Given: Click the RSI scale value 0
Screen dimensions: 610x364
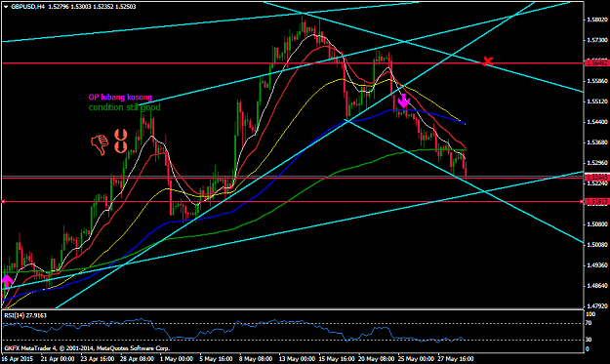Looking at the screenshot, I should (588, 348).
